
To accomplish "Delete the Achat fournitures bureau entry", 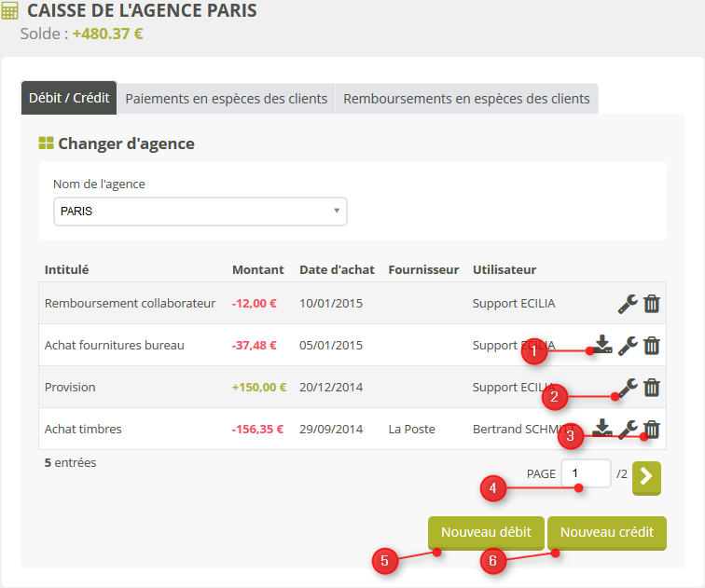I will tap(652, 346).
